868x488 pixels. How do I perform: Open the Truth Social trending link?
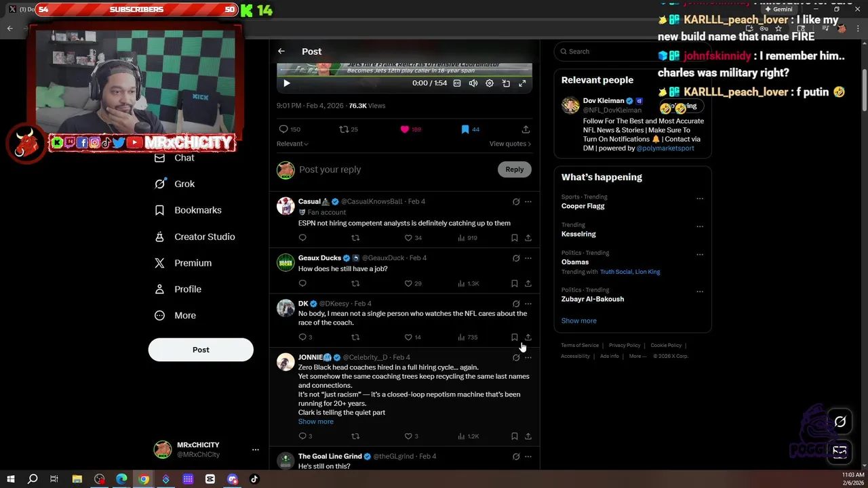tap(616, 272)
